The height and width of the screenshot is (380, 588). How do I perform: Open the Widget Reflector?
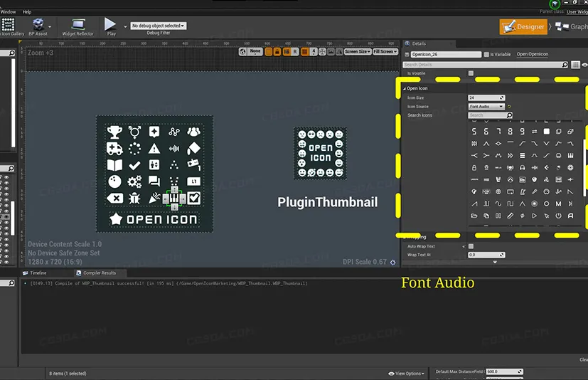click(x=77, y=27)
